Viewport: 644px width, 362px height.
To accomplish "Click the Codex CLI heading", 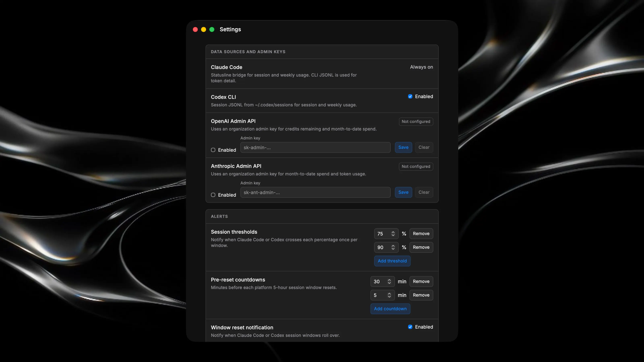I will pyautogui.click(x=223, y=97).
